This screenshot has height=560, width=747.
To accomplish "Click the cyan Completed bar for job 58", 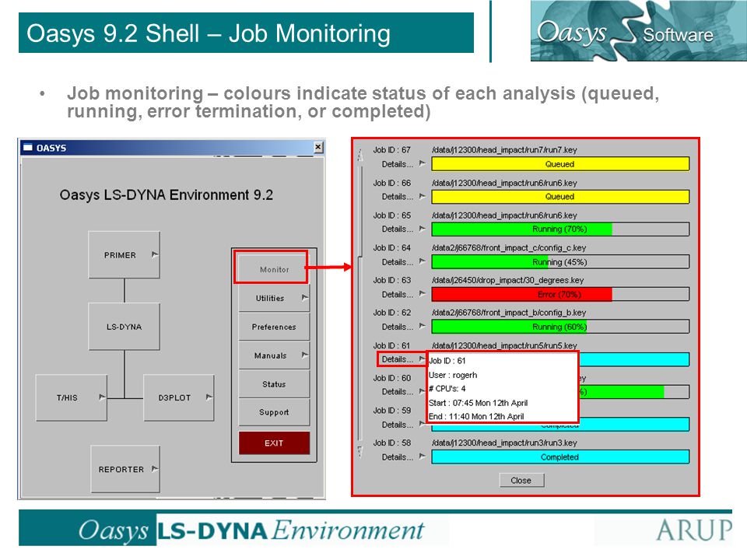I will click(560, 457).
